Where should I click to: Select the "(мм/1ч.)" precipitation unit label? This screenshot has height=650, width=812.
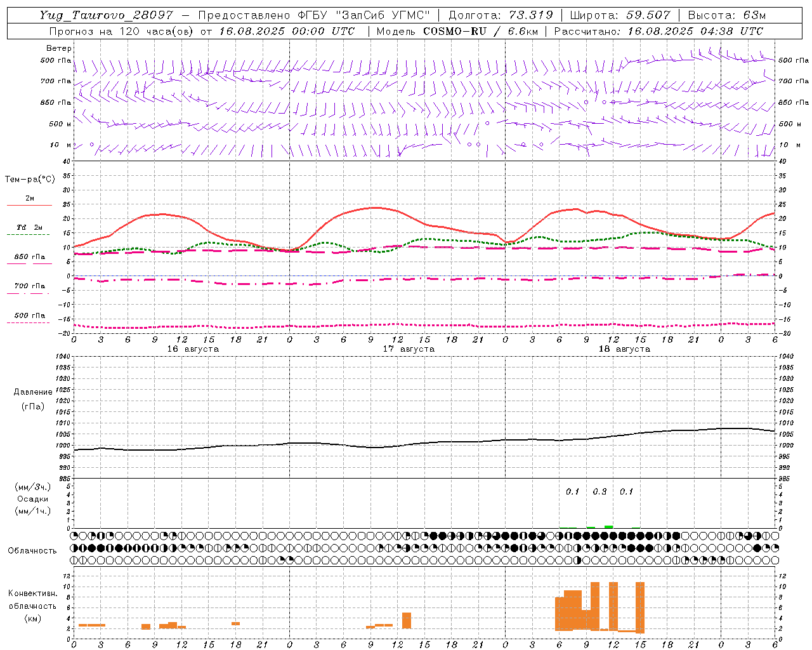point(33,511)
